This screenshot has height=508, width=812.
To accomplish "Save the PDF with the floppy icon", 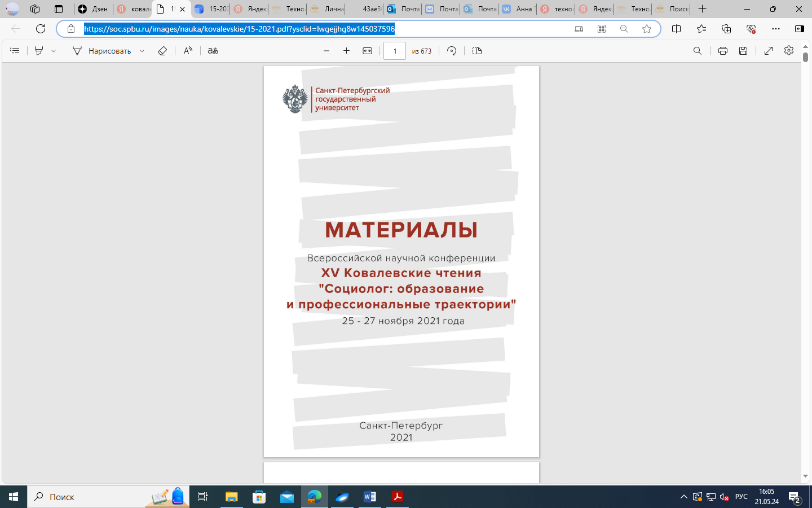I will 743,51.
